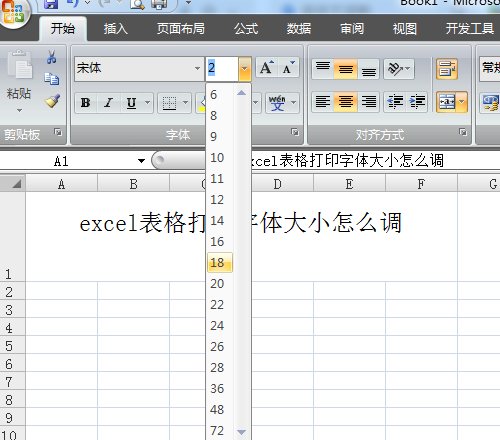Align text left horizontally
The width and height of the screenshot is (500, 440).
pos(323,102)
